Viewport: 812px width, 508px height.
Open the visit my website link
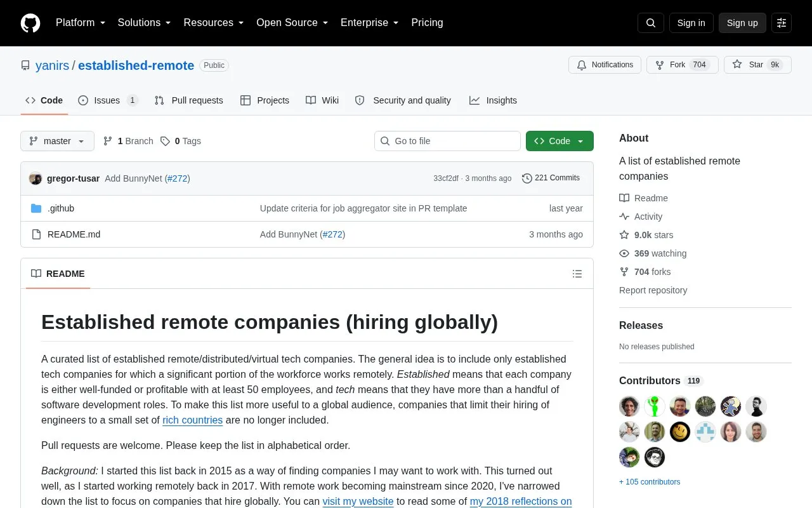(x=358, y=502)
